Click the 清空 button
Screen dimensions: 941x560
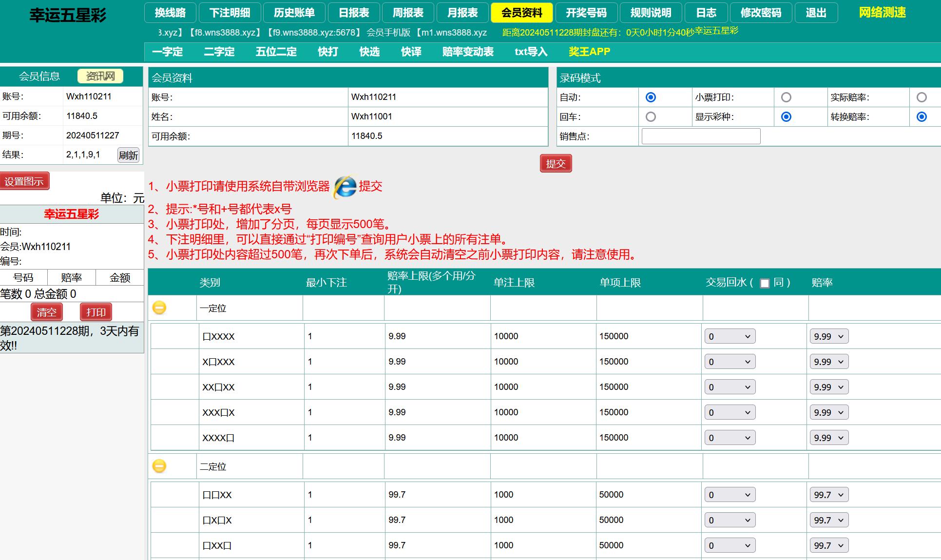click(x=47, y=312)
